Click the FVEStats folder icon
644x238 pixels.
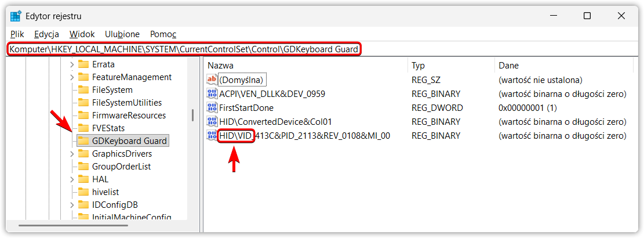83,128
